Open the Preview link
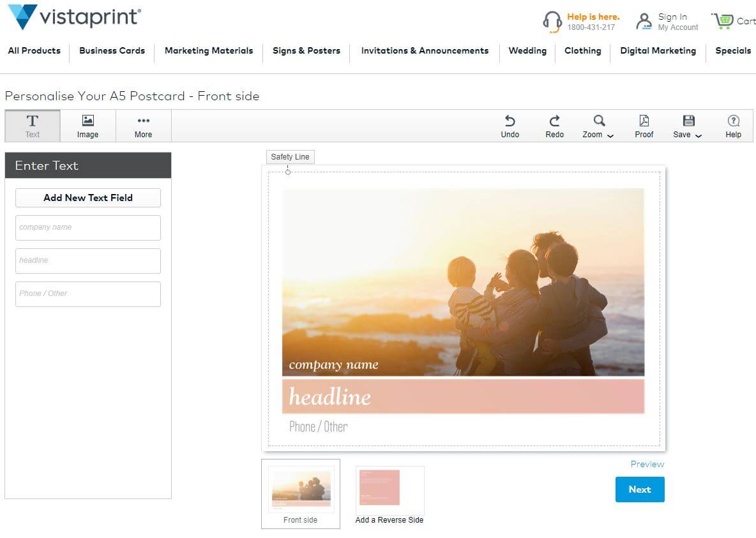This screenshot has height=538, width=756. point(647,464)
